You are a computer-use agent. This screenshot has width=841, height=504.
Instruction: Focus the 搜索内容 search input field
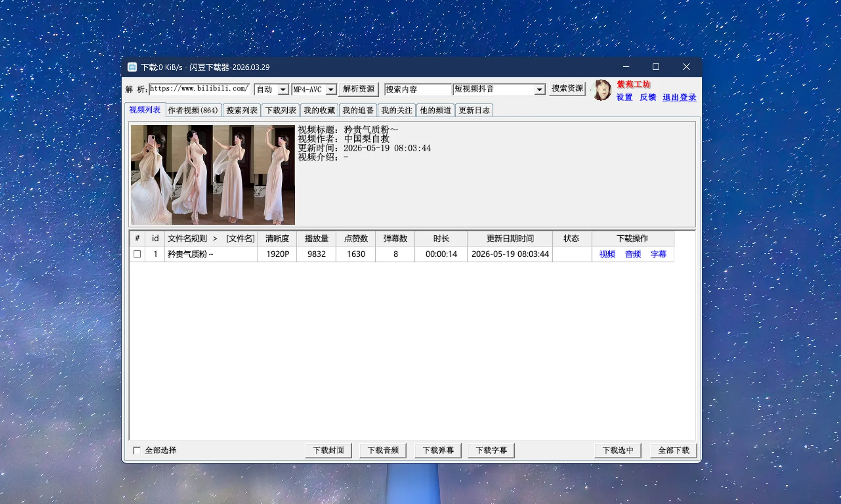(x=418, y=89)
